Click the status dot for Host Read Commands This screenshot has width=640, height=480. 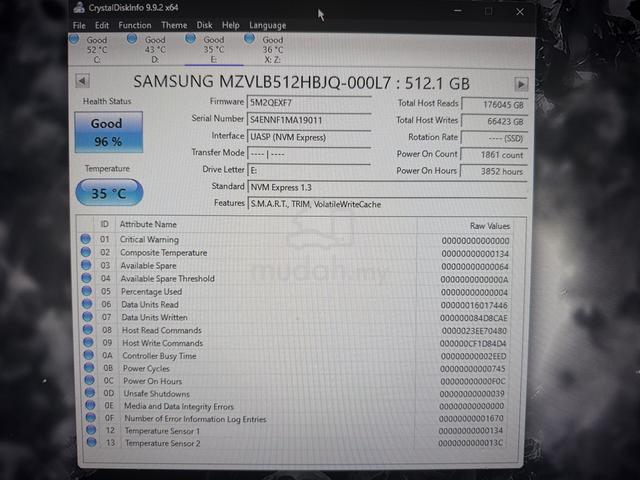88,329
